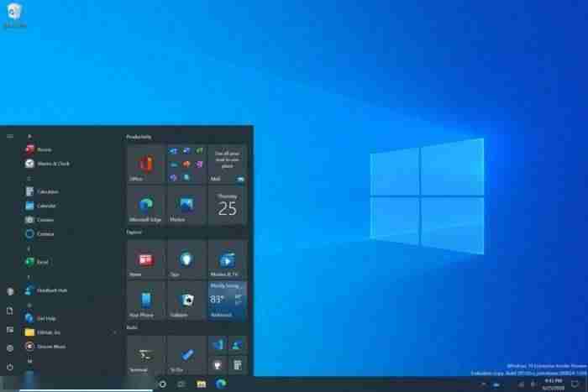Jump via letter A header in app list
Screen dimensions: 588x392
pos(29,137)
